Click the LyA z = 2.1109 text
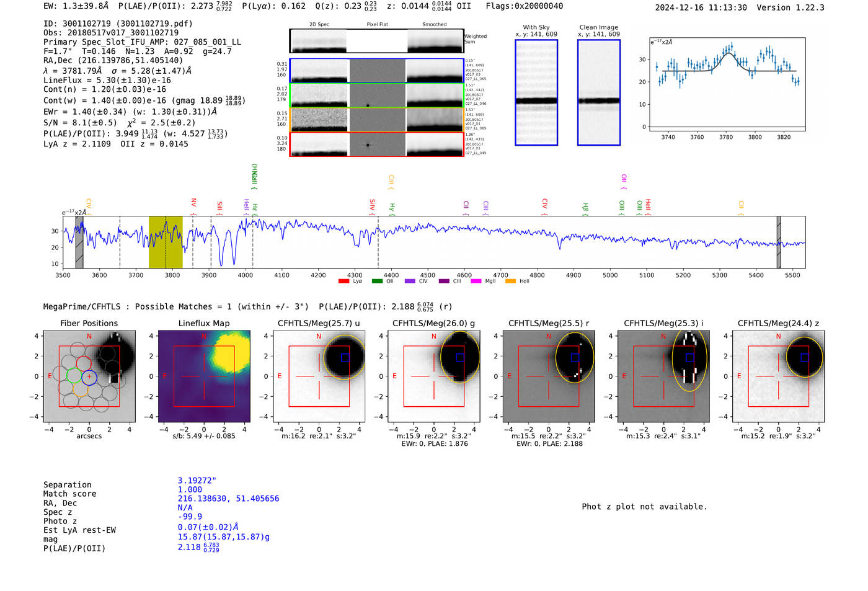Viewport: 868px width, 591px height. (x=77, y=144)
